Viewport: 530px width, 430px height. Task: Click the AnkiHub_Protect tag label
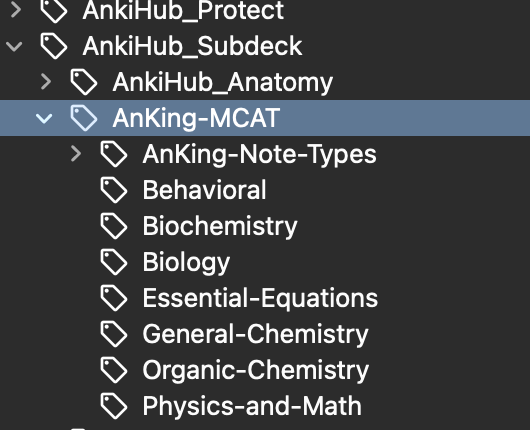click(183, 10)
